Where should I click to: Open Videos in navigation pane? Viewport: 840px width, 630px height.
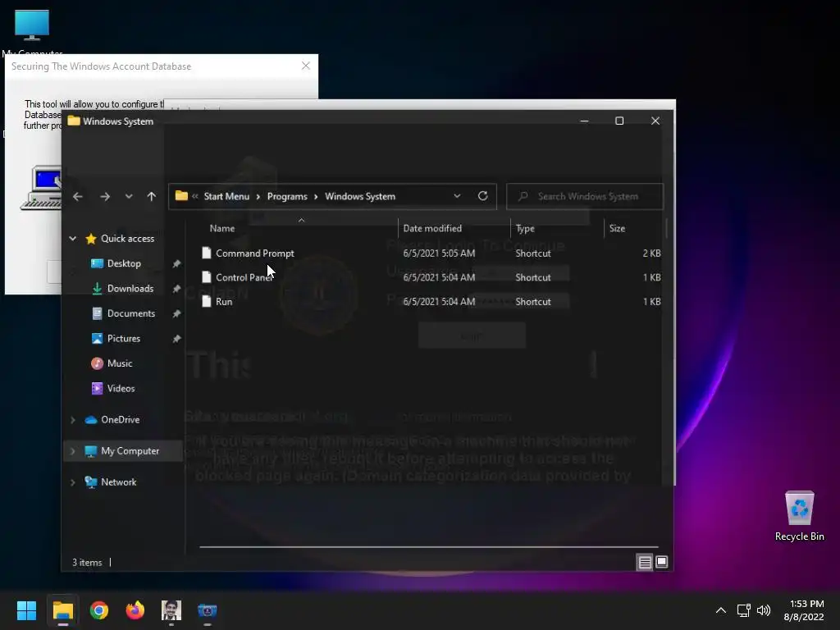(121, 388)
